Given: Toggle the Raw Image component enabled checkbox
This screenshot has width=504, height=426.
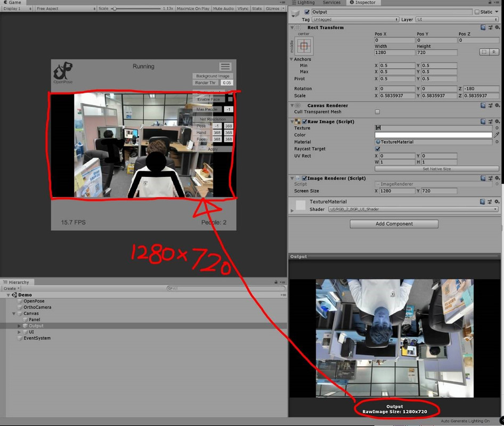Looking at the screenshot, I should click(304, 121).
